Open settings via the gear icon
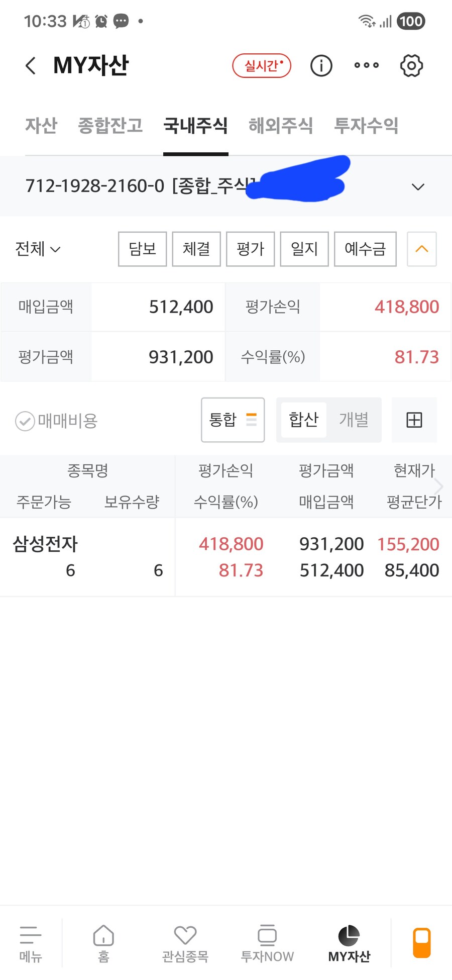The height and width of the screenshot is (980, 452). (411, 66)
